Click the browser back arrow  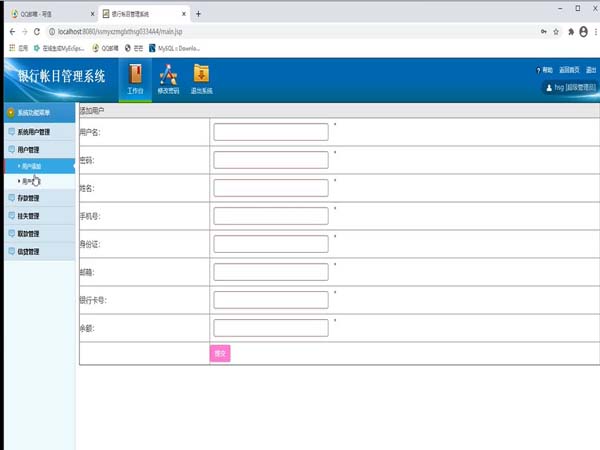point(10,32)
